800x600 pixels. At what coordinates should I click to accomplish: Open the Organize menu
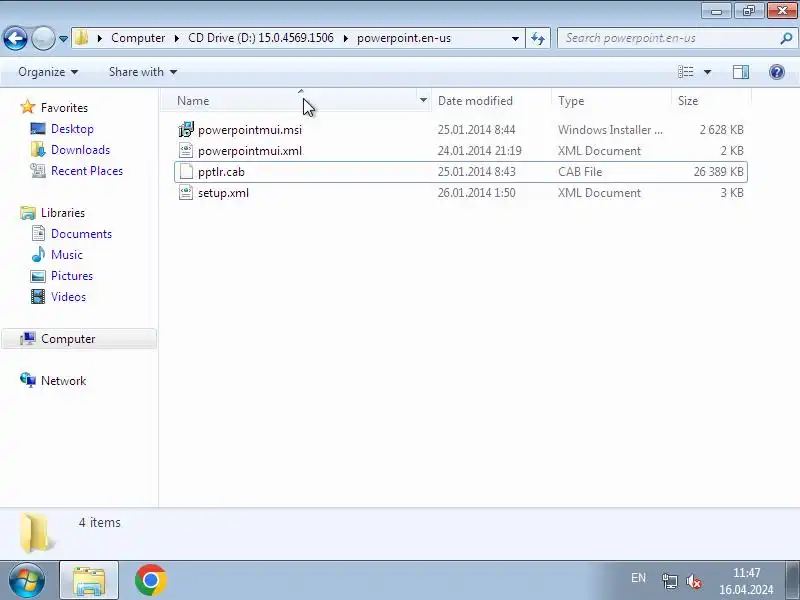coord(48,72)
